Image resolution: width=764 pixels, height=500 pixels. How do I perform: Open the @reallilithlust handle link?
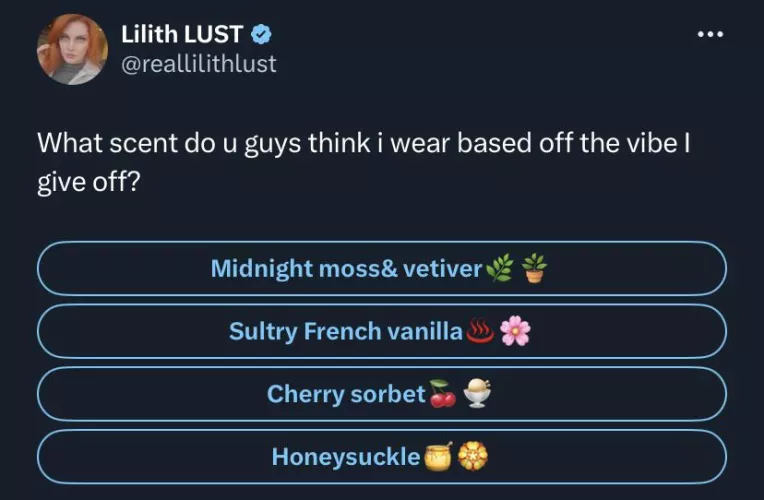pos(198,64)
